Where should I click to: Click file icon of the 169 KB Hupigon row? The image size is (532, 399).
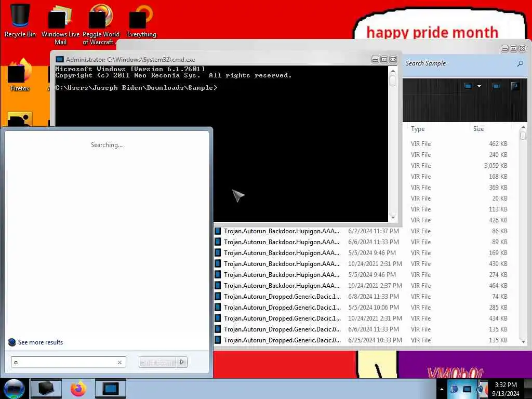[x=218, y=253]
